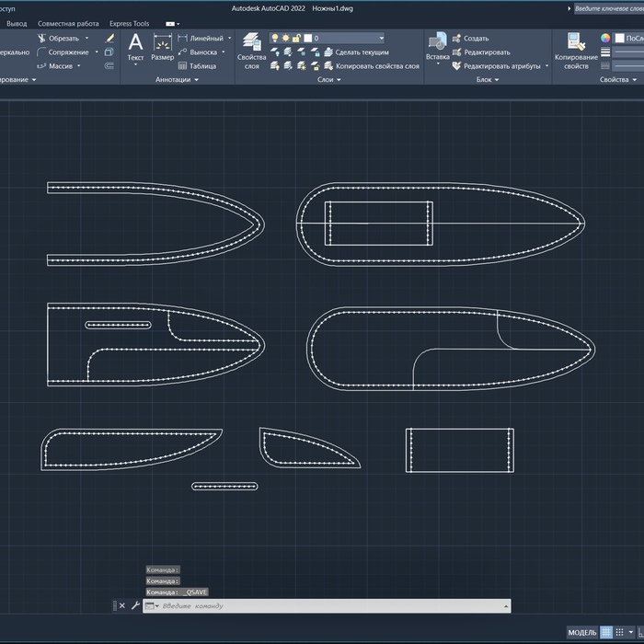This screenshot has height=644, width=644.
Task: Click the object color wheel in Properties
Action: (x=605, y=39)
